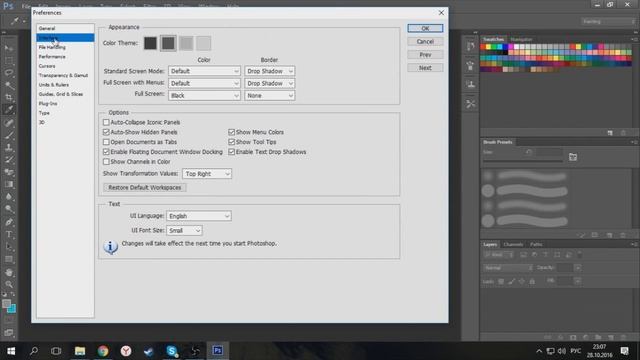Select the Eyedropper tool
Image resolution: width=640 pixels, height=360 pixels.
tap(9, 109)
